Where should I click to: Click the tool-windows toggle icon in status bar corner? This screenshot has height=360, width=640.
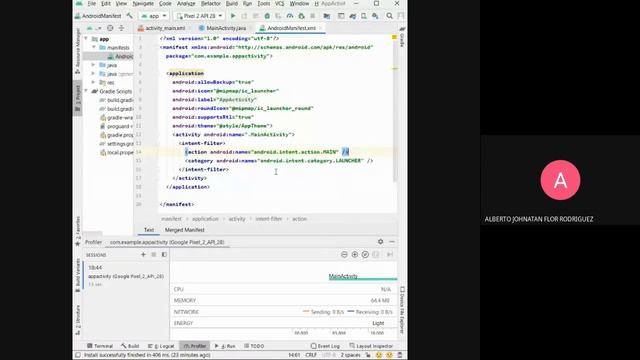point(78,355)
